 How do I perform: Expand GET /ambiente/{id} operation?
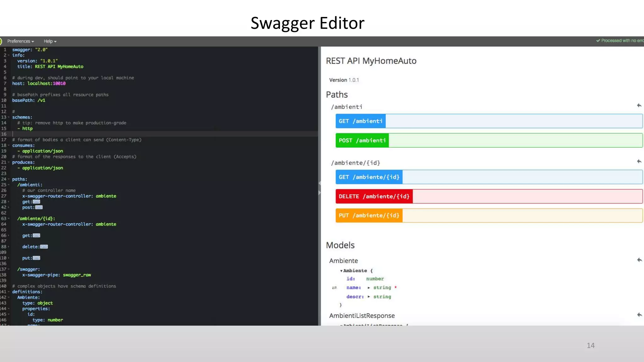[x=489, y=177]
